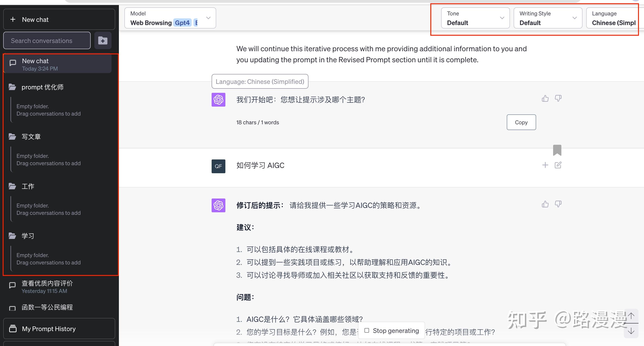The height and width of the screenshot is (346, 644).
Task: Click the 18 chars / 1 words counter
Action: [x=258, y=122]
